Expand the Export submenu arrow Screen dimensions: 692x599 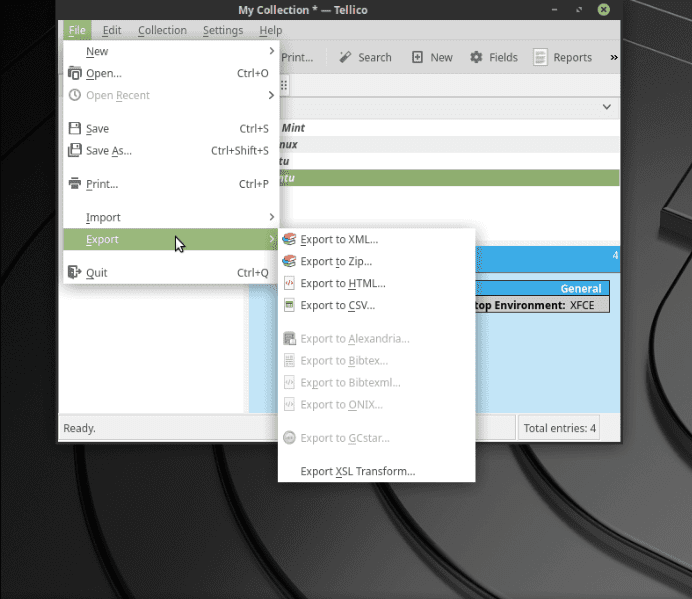coord(271,239)
